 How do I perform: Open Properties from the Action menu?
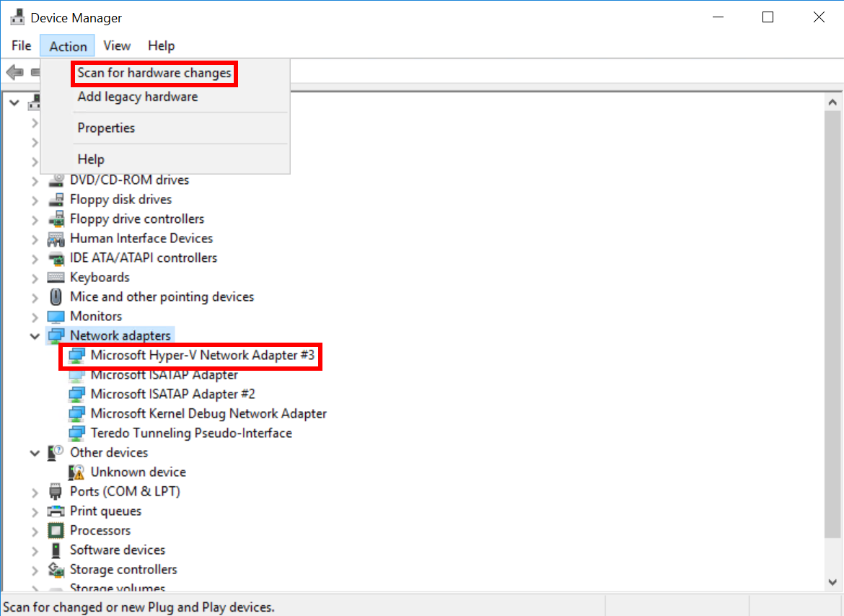[106, 128]
